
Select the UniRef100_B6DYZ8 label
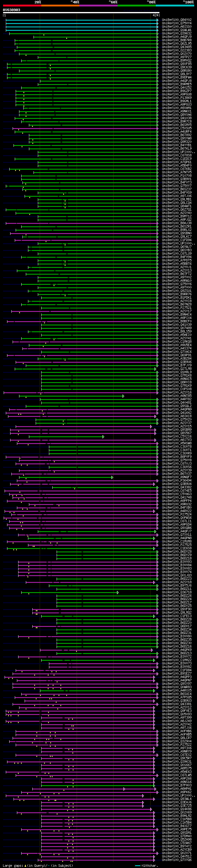(177, 551)
